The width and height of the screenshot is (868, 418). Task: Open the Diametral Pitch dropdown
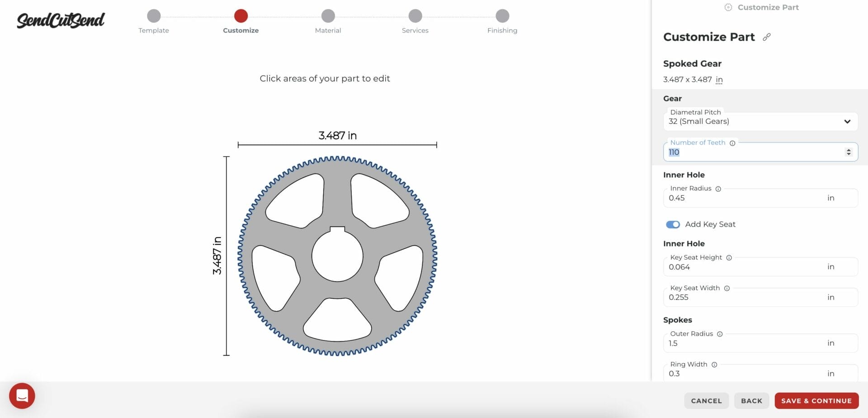[x=760, y=122]
